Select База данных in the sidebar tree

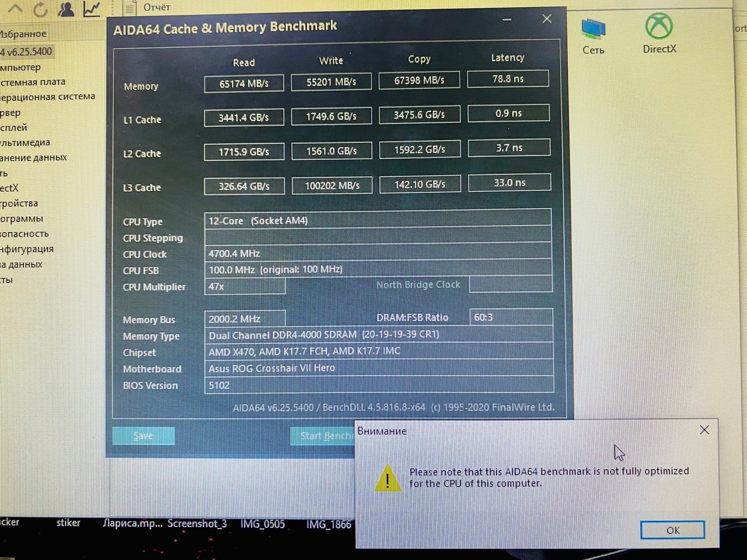(x=22, y=264)
